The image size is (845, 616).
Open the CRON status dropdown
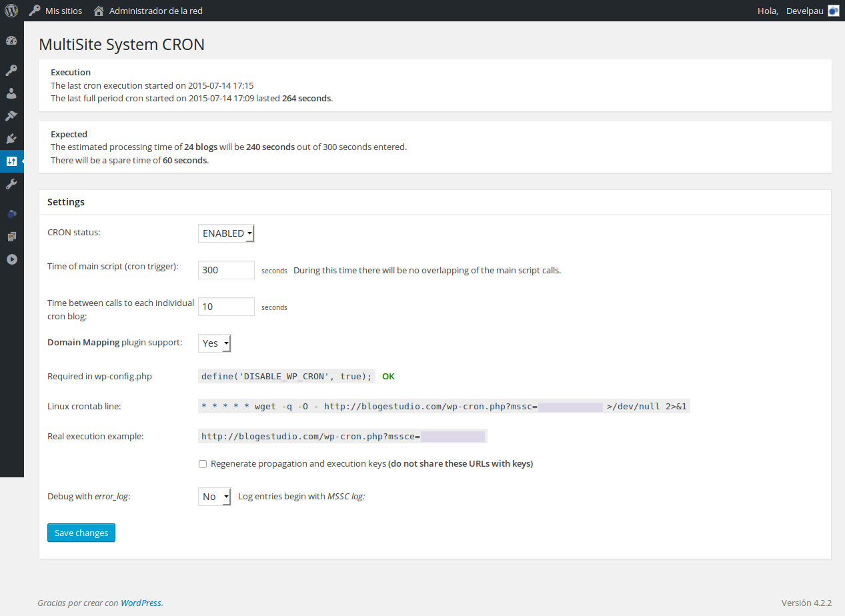point(226,233)
